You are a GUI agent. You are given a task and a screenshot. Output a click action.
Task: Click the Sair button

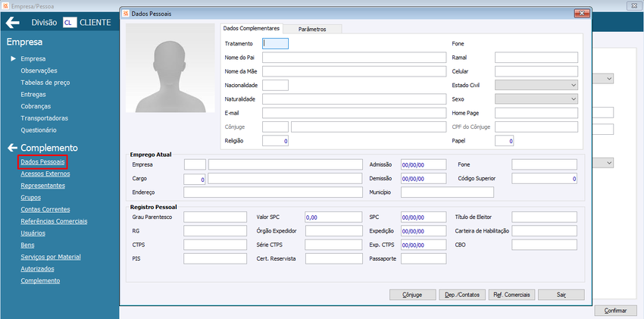(x=561, y=295)
